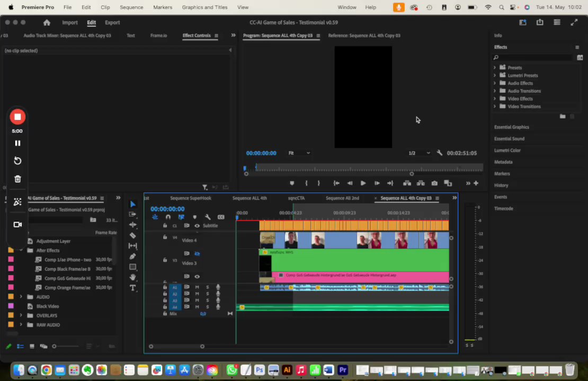The height and width of the screenshot is (381, 588).
Task: Click the Project panel thumbnail zoom slider
Action: [x=54, y=346]
